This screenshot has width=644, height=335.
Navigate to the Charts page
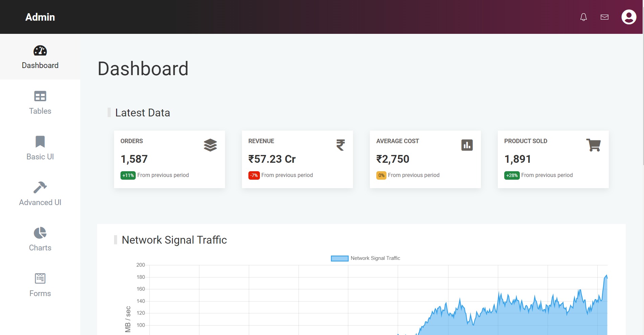(40, 239)
